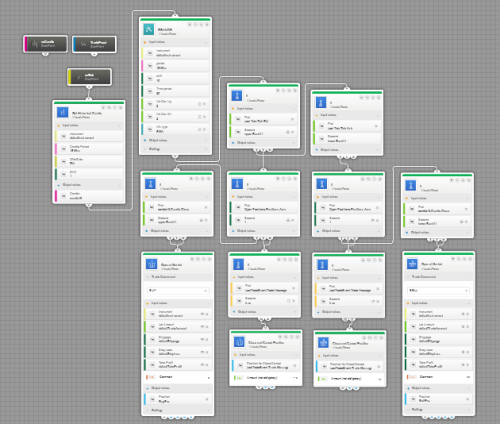500x424 pixels.
Task: Expand Comment row in left Open at Market
Action: click(x=178, y=377)
